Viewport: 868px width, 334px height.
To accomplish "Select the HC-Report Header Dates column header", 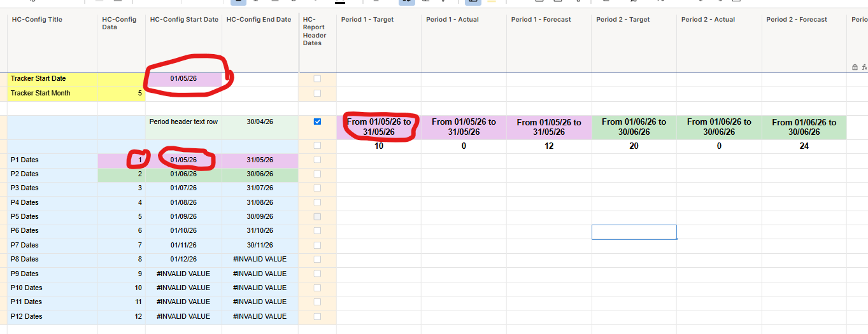I will 317,43.
